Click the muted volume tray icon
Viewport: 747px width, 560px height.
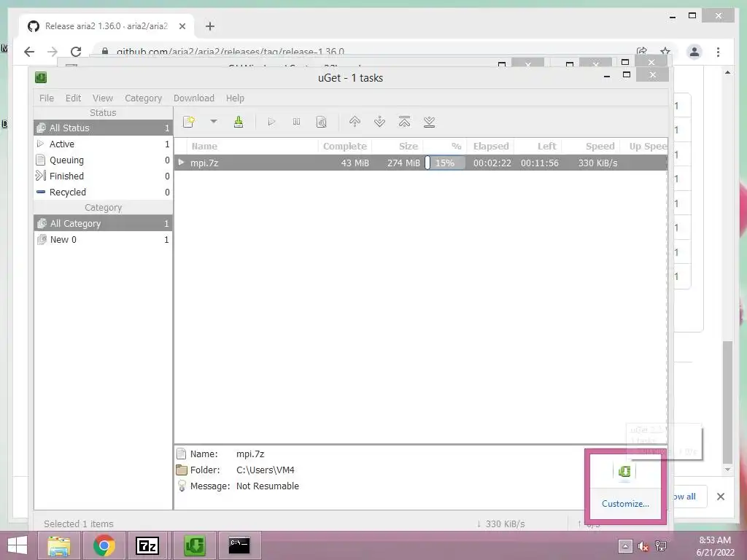pos(643,546)
